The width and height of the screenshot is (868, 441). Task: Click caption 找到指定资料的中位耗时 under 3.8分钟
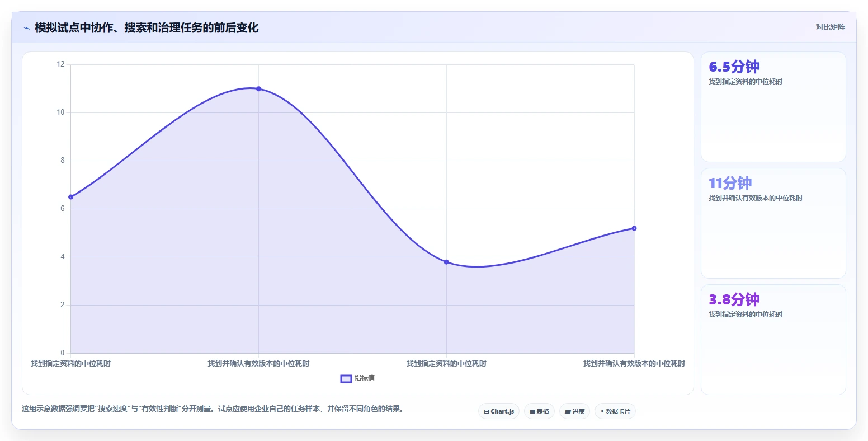click(x=746, y=315)
